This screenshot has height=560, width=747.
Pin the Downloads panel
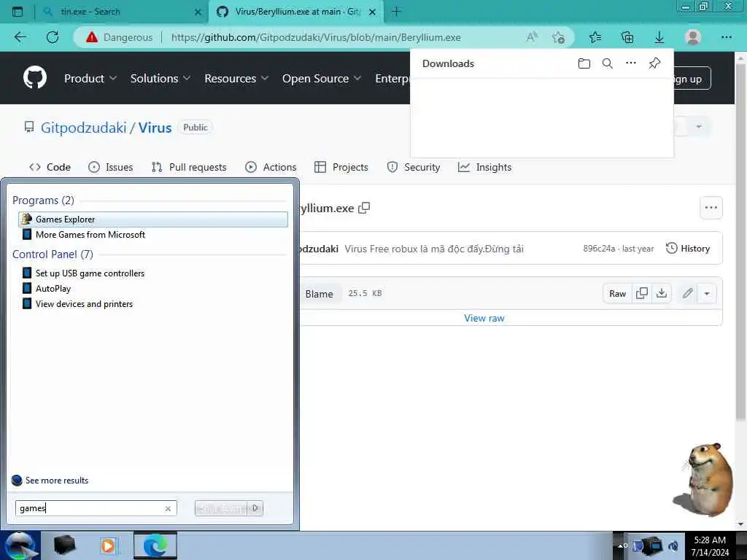coord(654,63)
